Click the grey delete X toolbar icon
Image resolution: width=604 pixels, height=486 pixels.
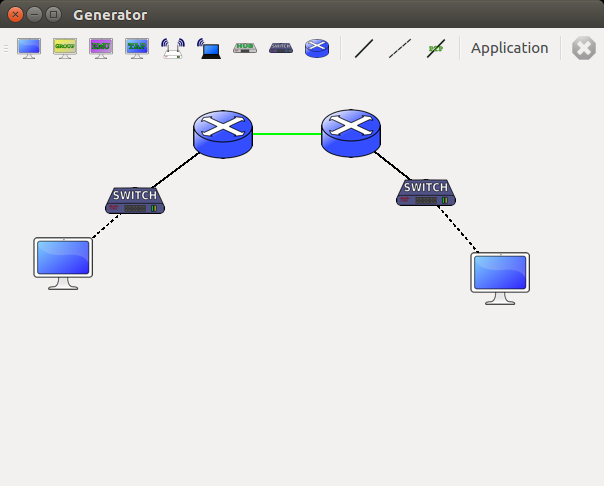point(584,48)
